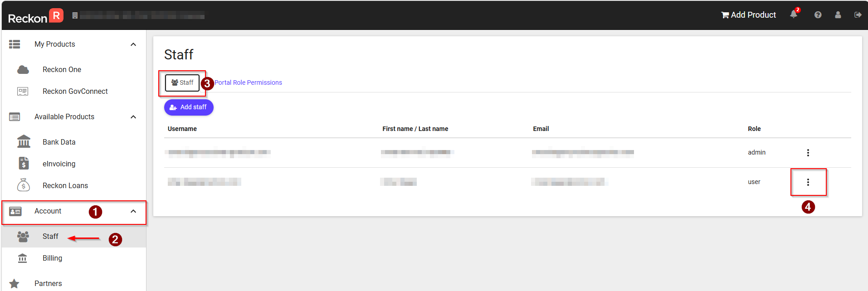The height and width of the screenshot is (291, 868).
Task: Click the admin role cell
Action: click(756, 152)
